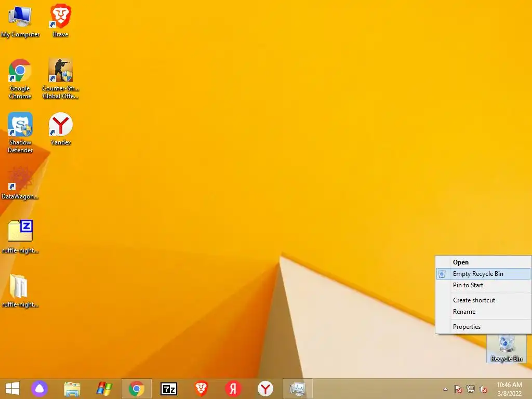Choose Pin to Start in context menu
The height and width of the screenshot is (399, 532).
tap(484, 285)
